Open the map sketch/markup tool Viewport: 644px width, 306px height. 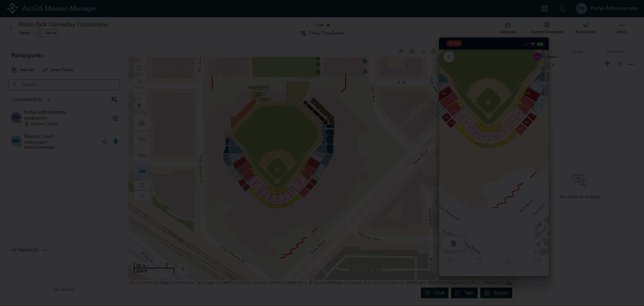[x=401, y=51]
